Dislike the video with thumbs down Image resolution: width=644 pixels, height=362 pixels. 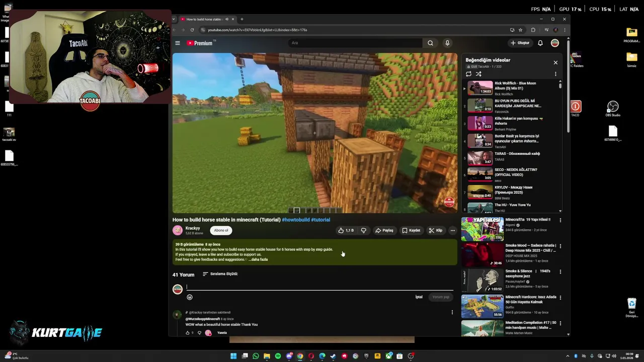(364, 231)
